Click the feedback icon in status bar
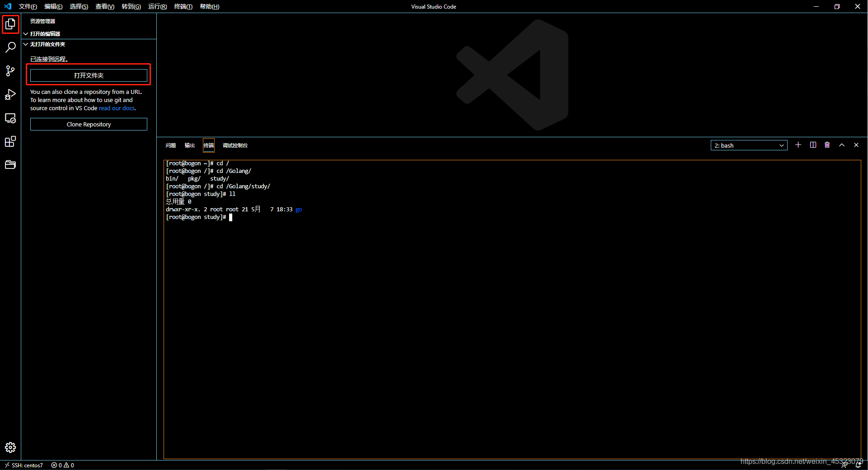The width and height of the screenshot is (868, 470). click(x=844, y=465)
